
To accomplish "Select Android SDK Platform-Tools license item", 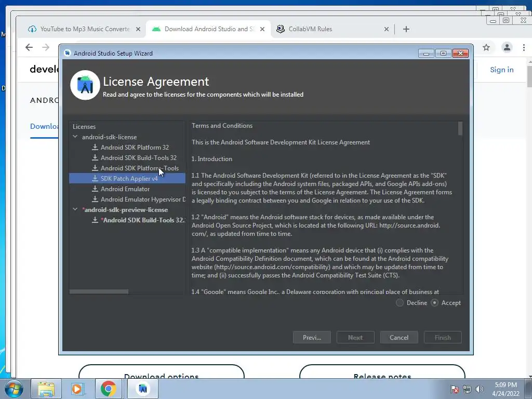I will click(139, 168).
